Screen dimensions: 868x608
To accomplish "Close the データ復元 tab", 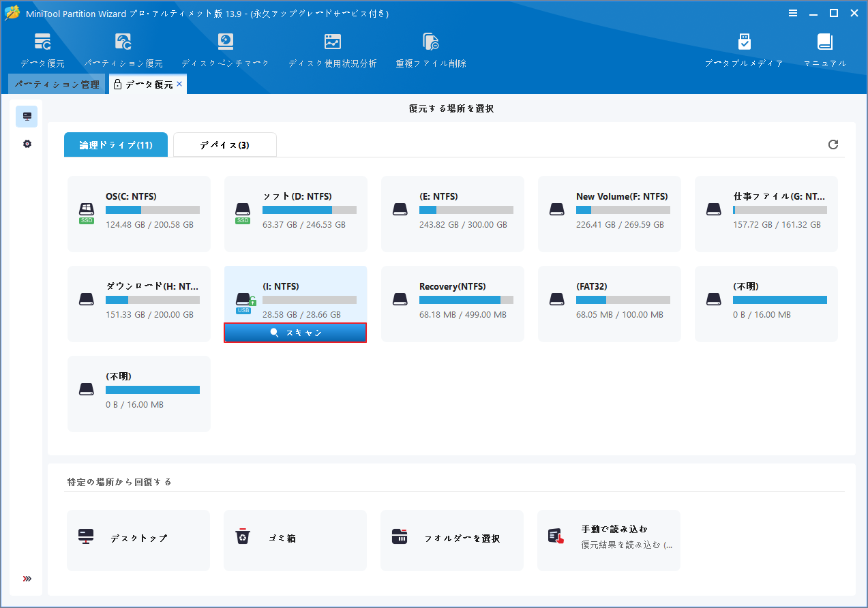I will pos(179,84).
